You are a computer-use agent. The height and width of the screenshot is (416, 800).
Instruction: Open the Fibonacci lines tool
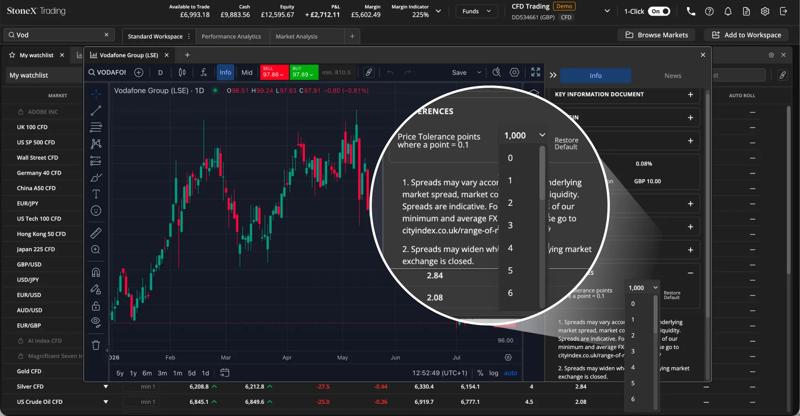[x=96, y=127]
